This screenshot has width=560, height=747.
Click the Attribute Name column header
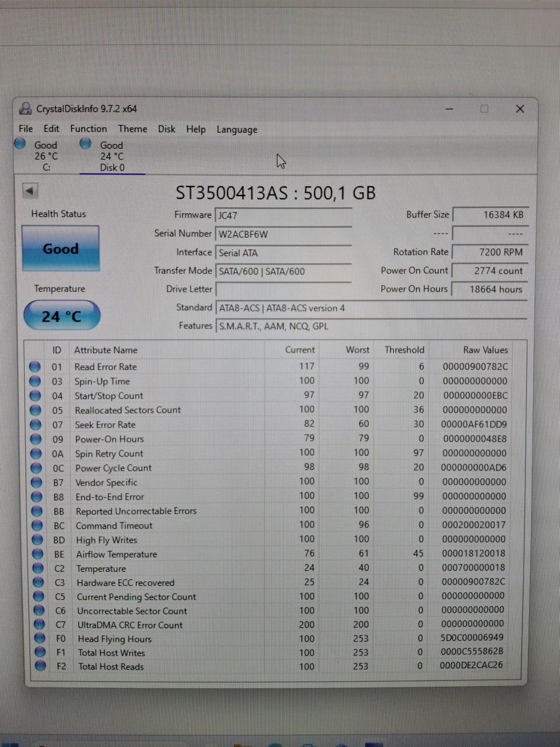106,350
